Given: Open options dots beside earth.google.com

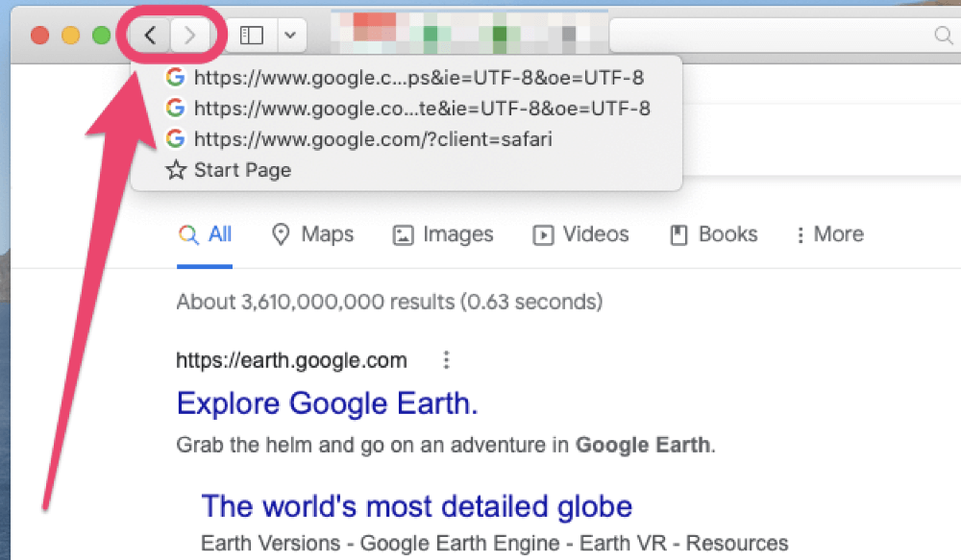Looking at the screenshot, I should tap(446, 360).
